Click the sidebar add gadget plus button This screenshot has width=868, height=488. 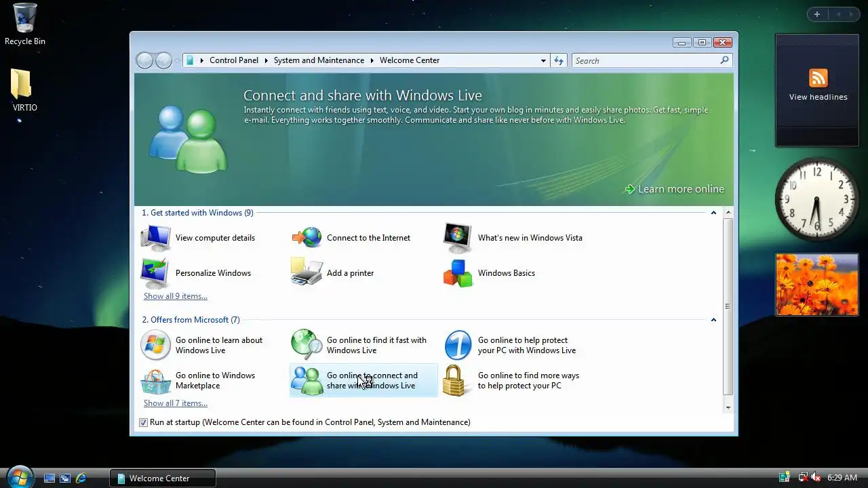[817, 14]
